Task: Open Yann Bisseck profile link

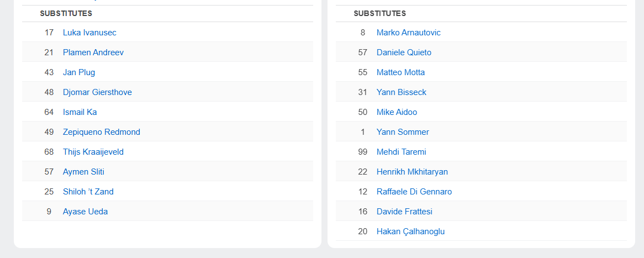Action: coord(402,92)
